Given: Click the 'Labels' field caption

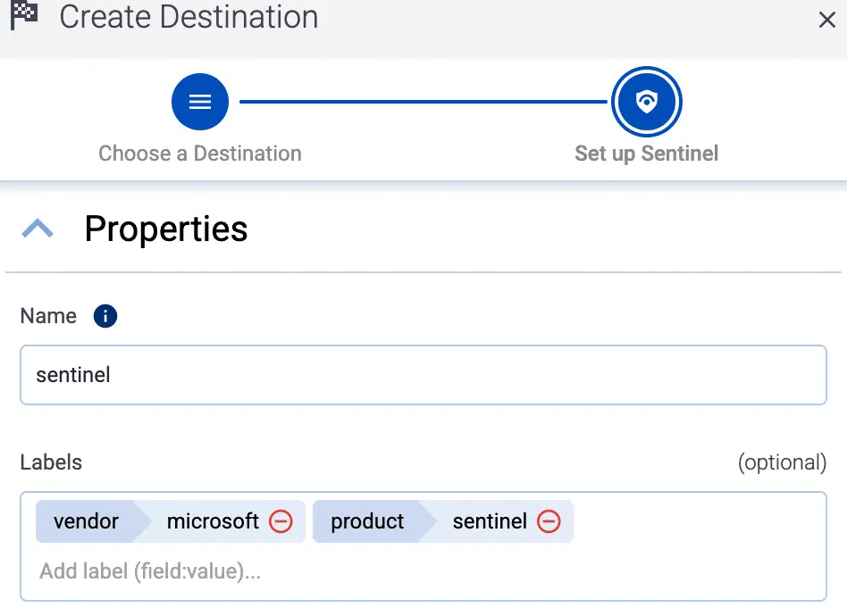Looking at the screenshot, I should tap(51, 462).
